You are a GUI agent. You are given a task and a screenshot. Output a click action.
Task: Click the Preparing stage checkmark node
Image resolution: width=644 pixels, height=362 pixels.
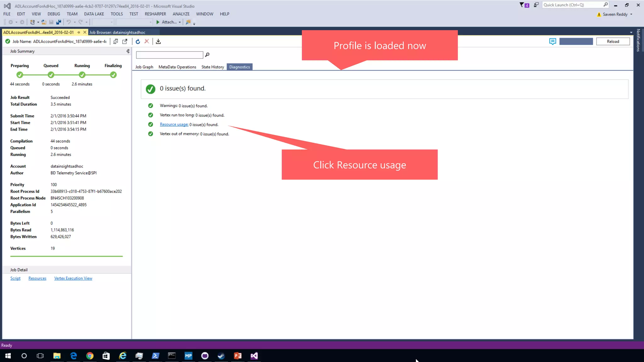(20, 75)
